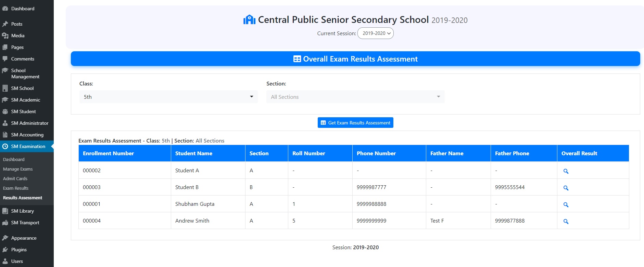Viewport: 644px width, 267px height.
Task: Go to Appearance menu label
Action: 24,238
